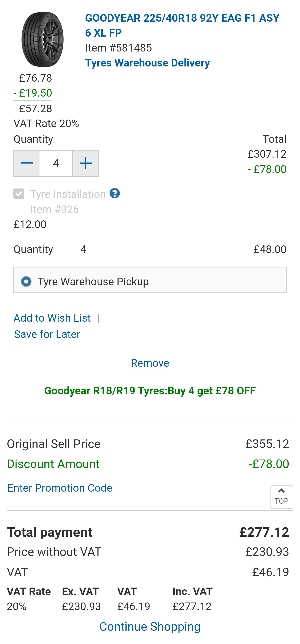Image resolution: width=300 pixels, height=644 pixels.
Task: Click the tyre installation help question icon
Action: coord(115,193)
